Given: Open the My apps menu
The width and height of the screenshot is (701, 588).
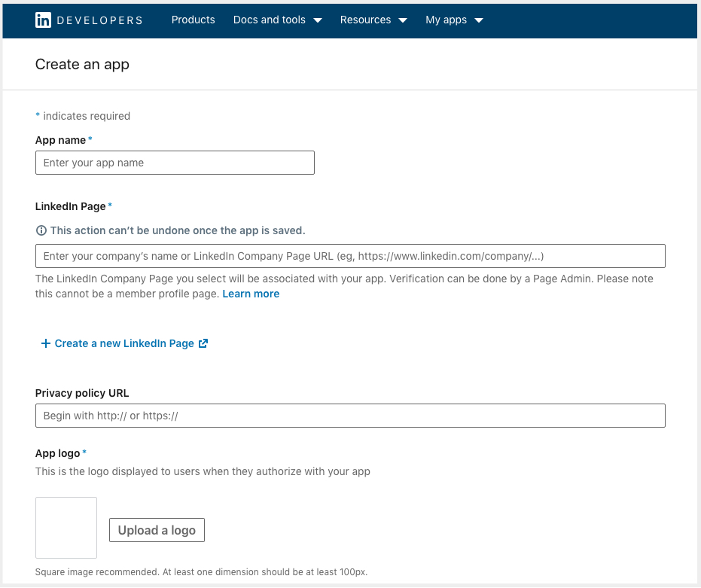Looking at the screenshot, I should pos(447,20).
